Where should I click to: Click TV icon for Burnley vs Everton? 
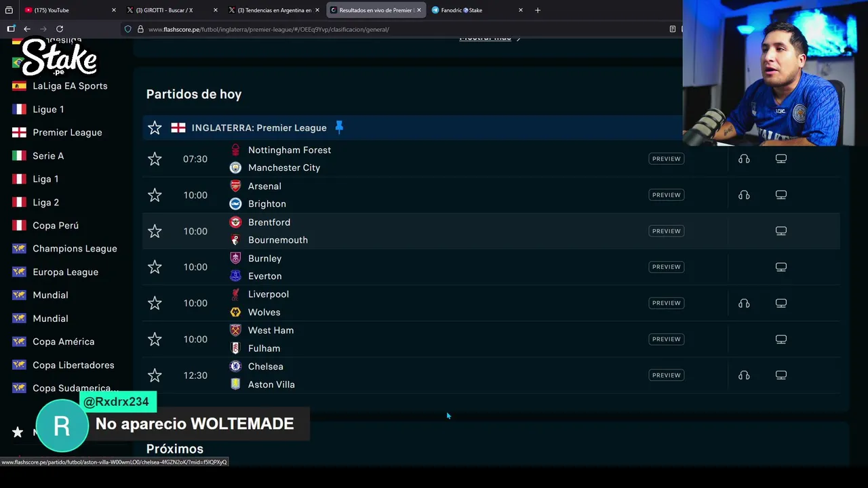tap(781, 267)
